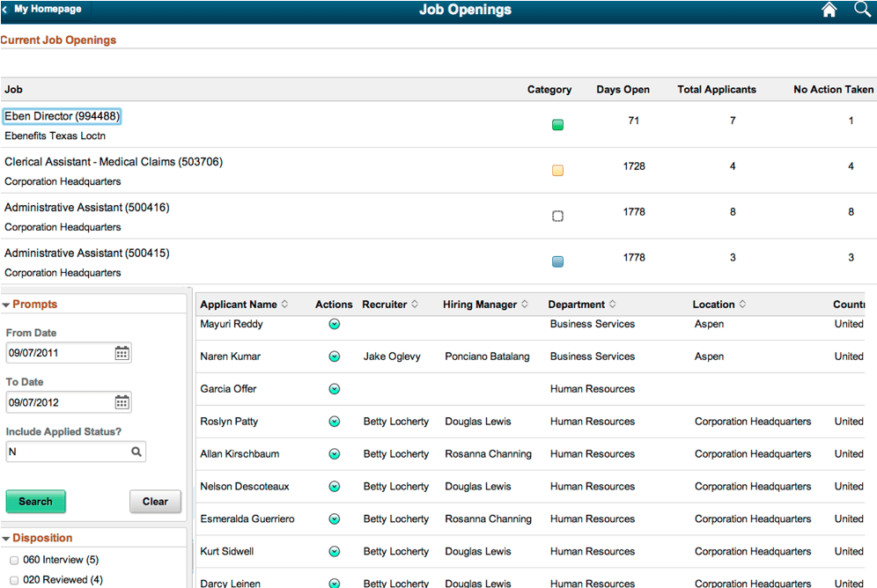Open the Home icon in the header

point(829,10)
